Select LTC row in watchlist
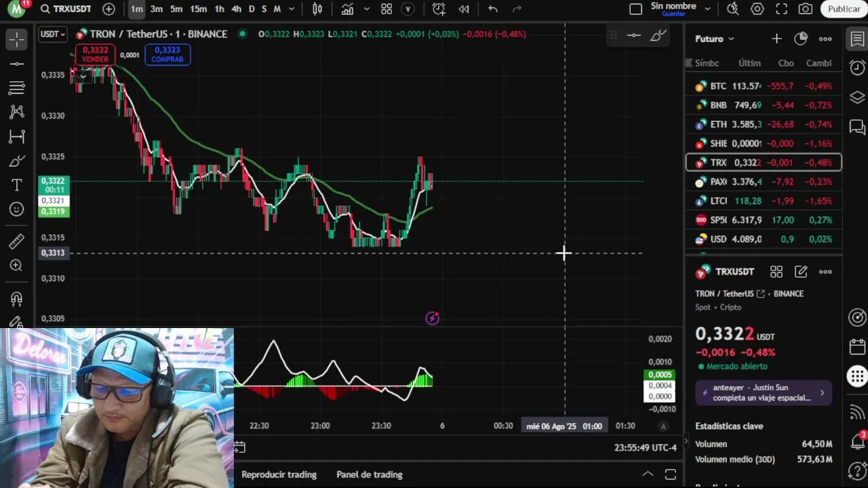The height and width of the screenshot is (488, 868). tap(764, 201)
